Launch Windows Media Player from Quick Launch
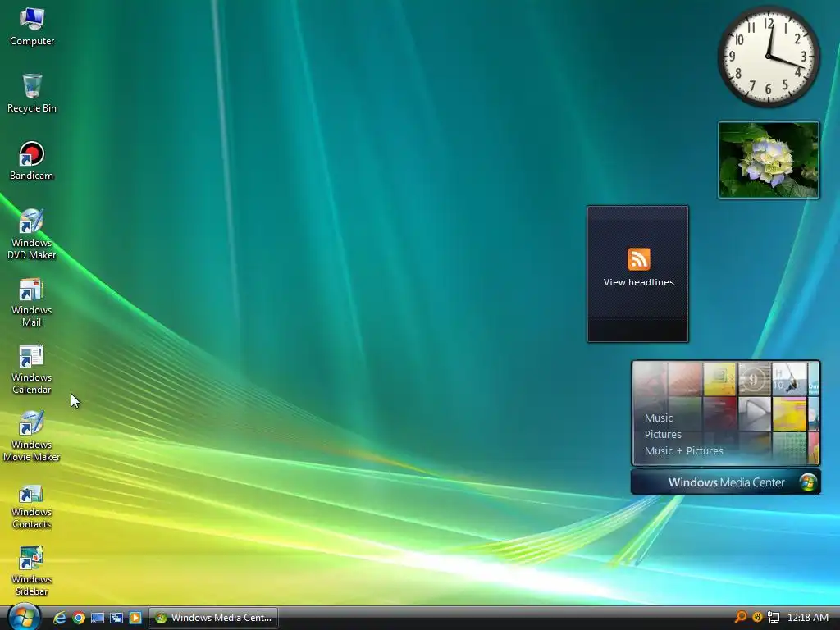Image resolution: width=840 pixels, height=630 pixels. click(x=135, y=618)
